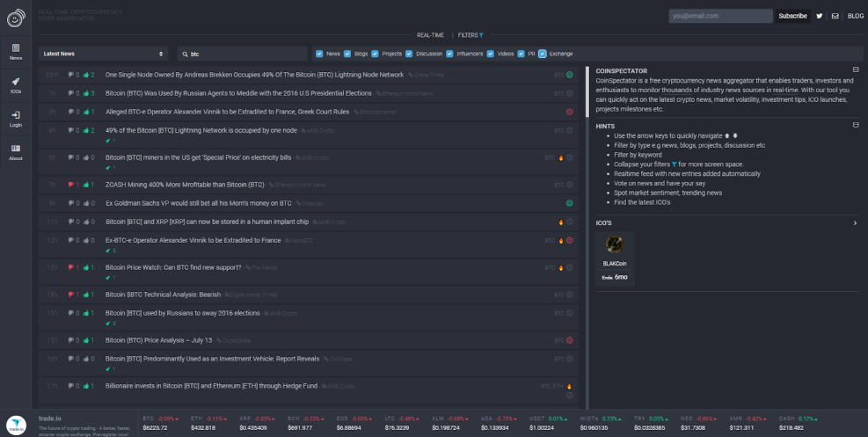This screenshot has height=437, width=868.
Task: Switch to the REAL-TIME tab
Action: 429,35
